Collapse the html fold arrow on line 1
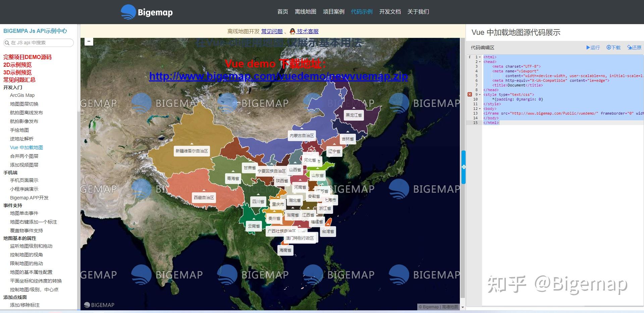The width and height of the screenshot is (644, 313). 480,57
